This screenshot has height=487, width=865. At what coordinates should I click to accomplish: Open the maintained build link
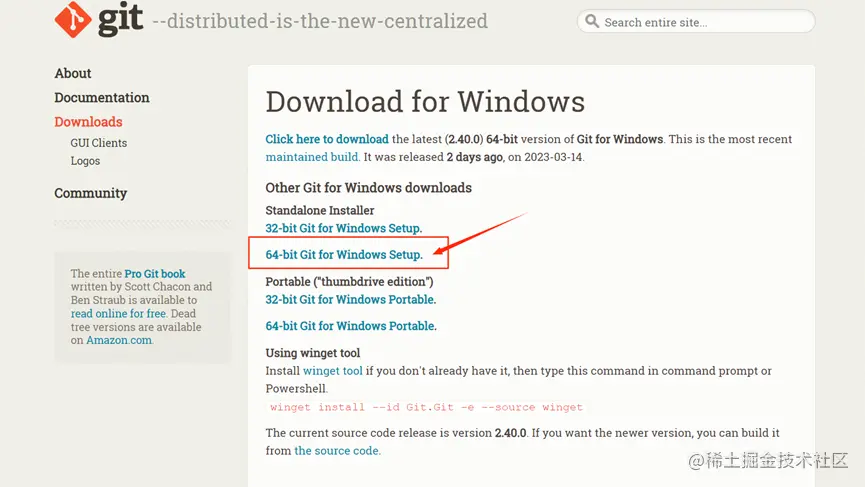[312, 157]
